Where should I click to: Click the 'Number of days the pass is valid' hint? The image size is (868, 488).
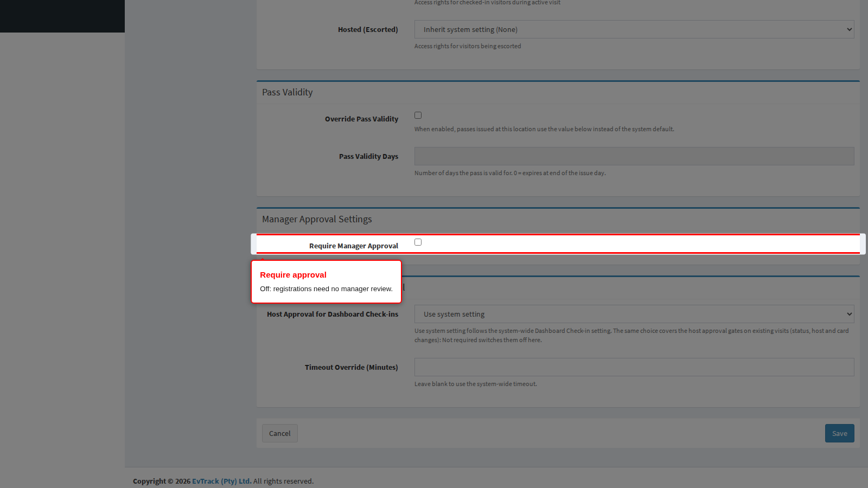pos(510,173)
